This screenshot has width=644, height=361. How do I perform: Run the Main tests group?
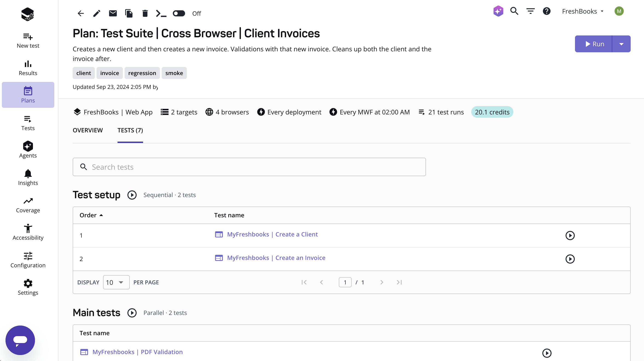[x=132, y=313]
